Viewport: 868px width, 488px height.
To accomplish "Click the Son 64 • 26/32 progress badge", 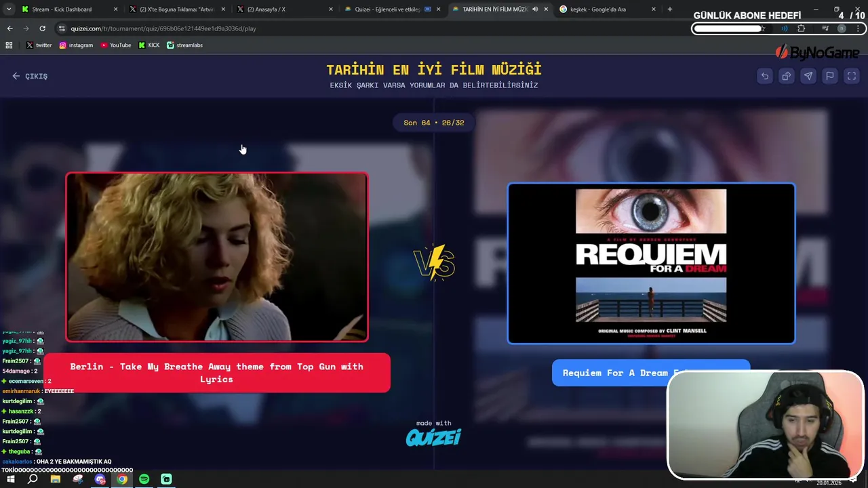I will [x=434, y=123].
